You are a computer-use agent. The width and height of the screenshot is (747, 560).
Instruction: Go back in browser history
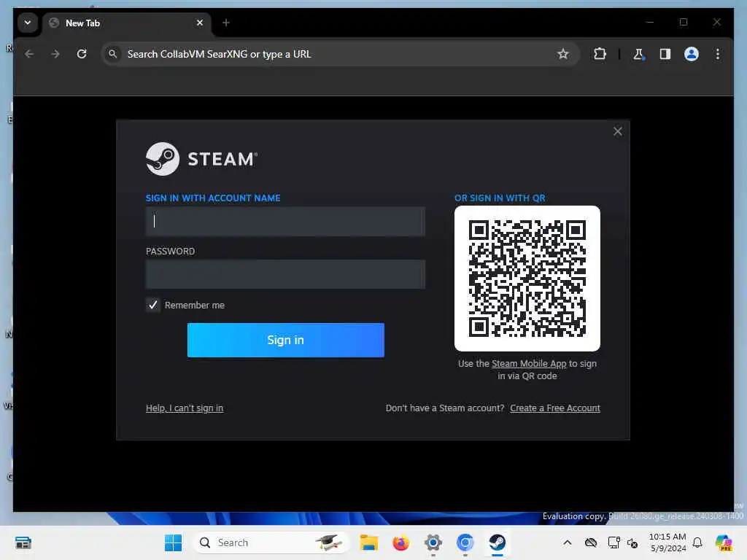pos(29,54)
